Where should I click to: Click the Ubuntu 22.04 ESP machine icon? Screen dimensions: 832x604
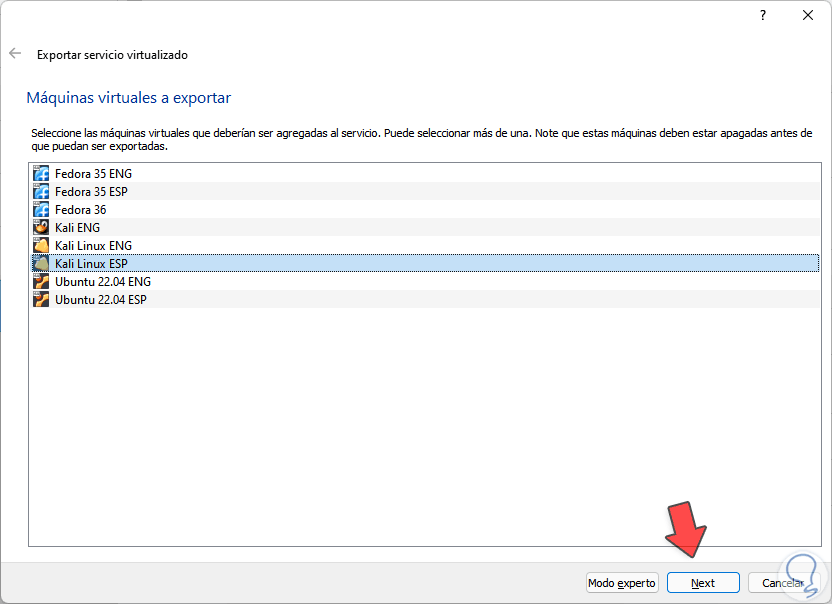41,300
